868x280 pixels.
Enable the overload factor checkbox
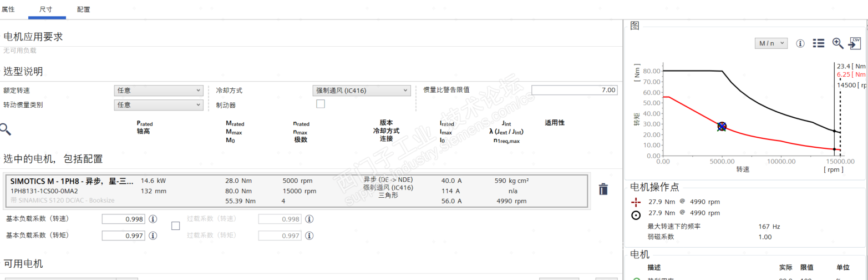coord(176,226)
